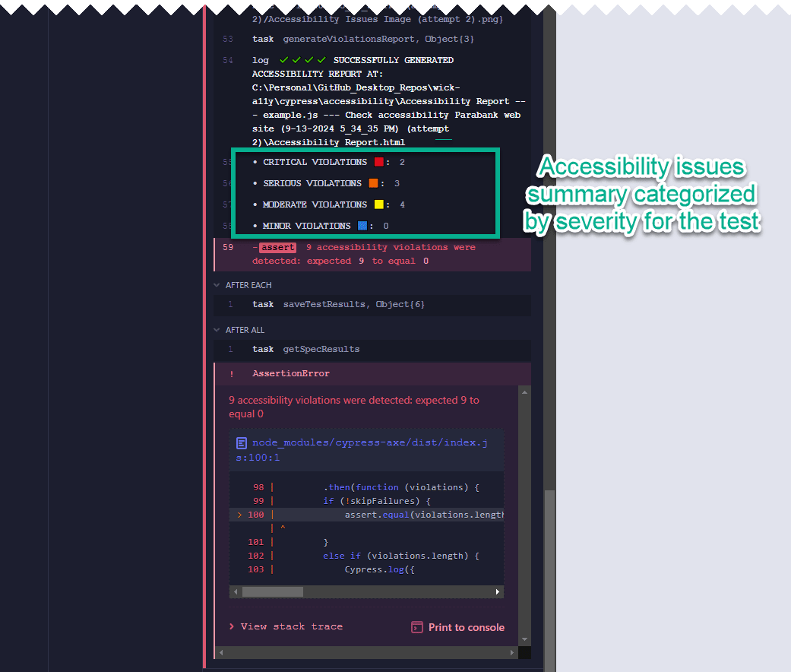Click error panel scroll down arrow
This screenshot has width=791, height=672.
click(524, 639)
